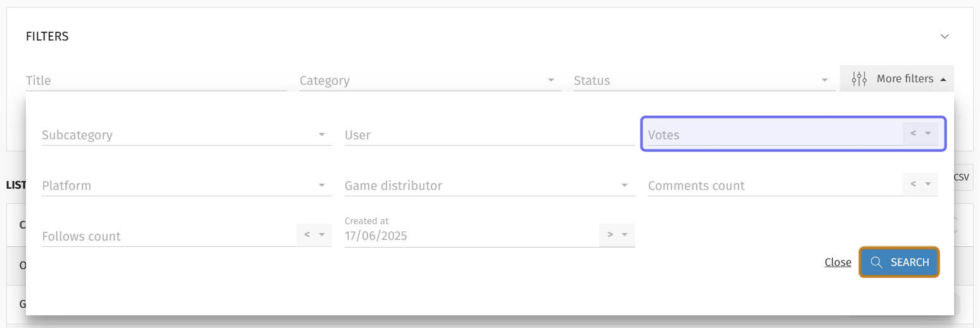Collapse the Filters panel chevron
The image size is (980, 328).
(x=945, y=36)
